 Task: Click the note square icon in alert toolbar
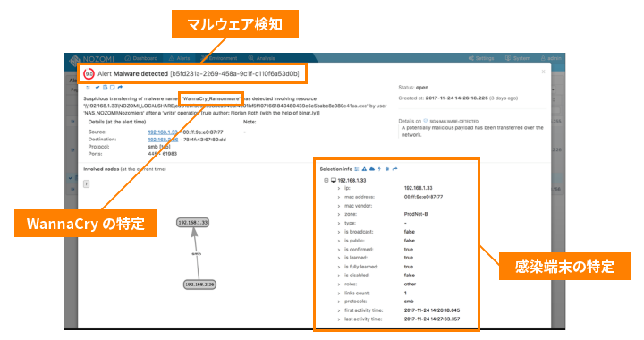tap(112, 88)
